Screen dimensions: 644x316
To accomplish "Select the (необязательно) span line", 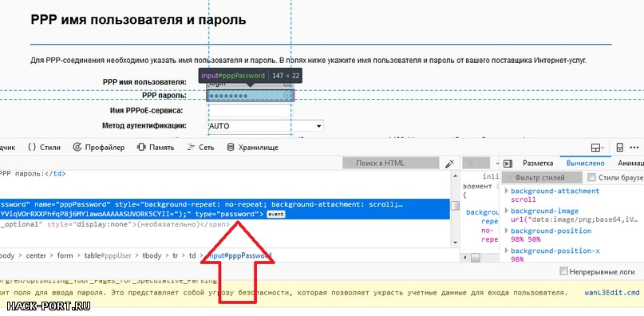I will (x=115, y=224).
